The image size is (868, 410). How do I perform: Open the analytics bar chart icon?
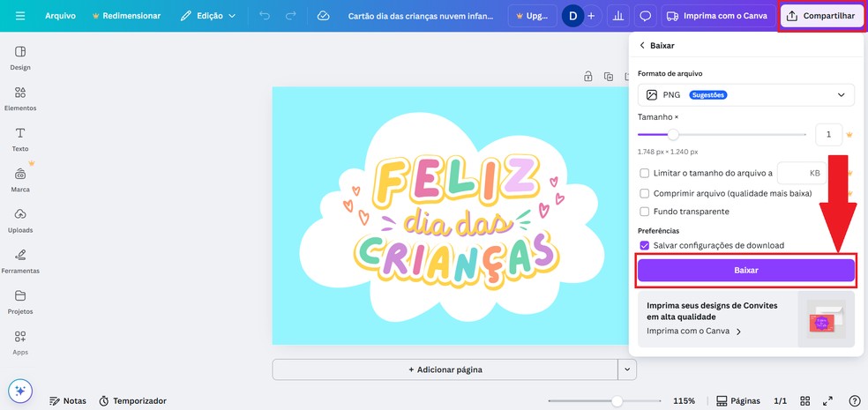coord(617,16)
